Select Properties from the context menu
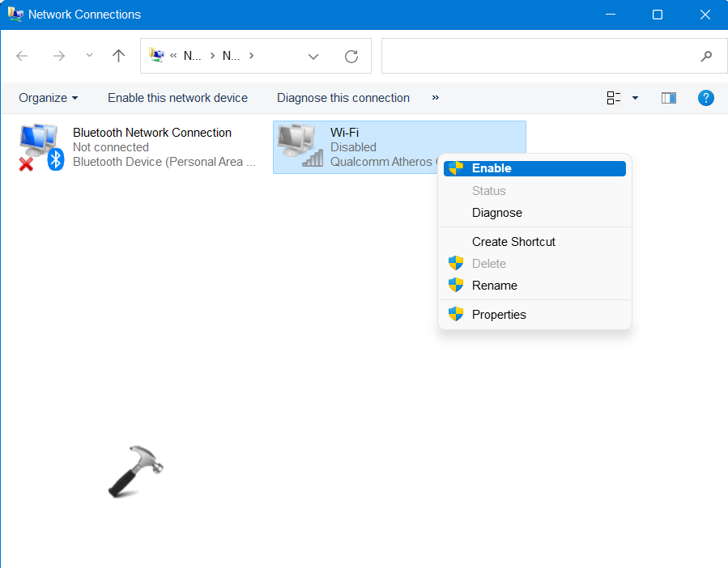 [x=499, y=315]
